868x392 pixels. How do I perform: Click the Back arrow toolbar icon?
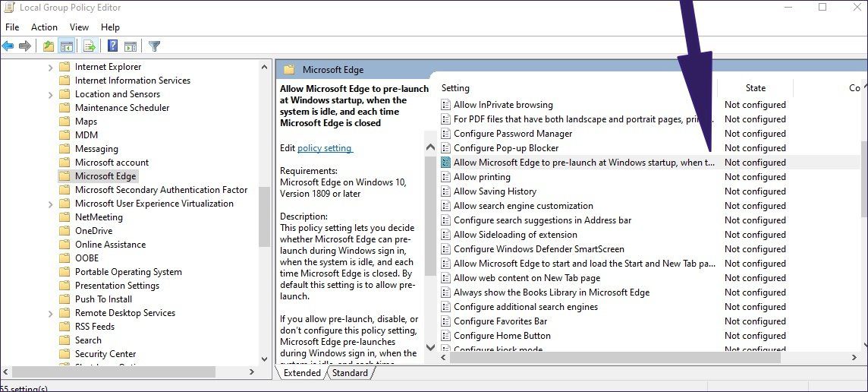8,46
